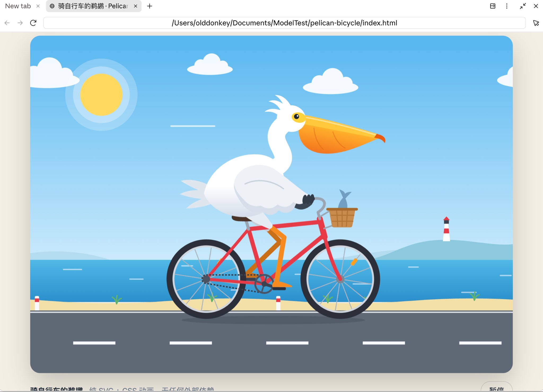The height and width of the screenshot is (392, 543).
Task: Click the bicycle's front wheel hub
Action: point(340,279)
